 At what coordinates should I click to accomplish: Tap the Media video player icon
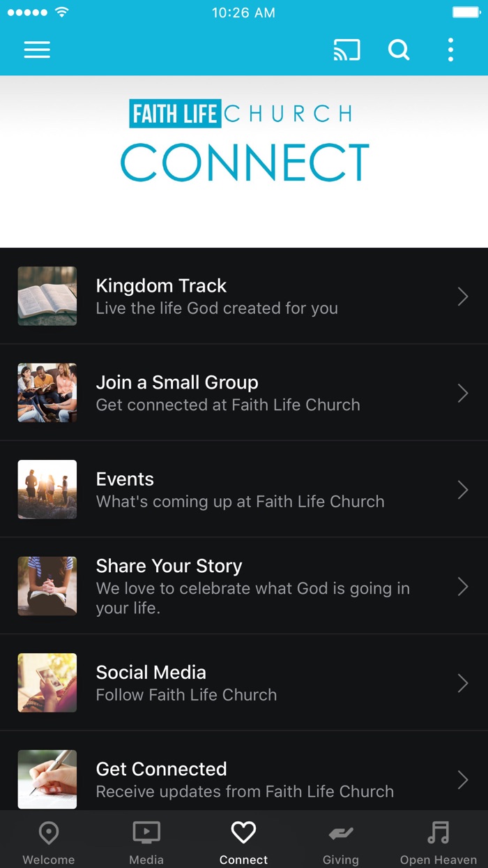pos(146,832)
